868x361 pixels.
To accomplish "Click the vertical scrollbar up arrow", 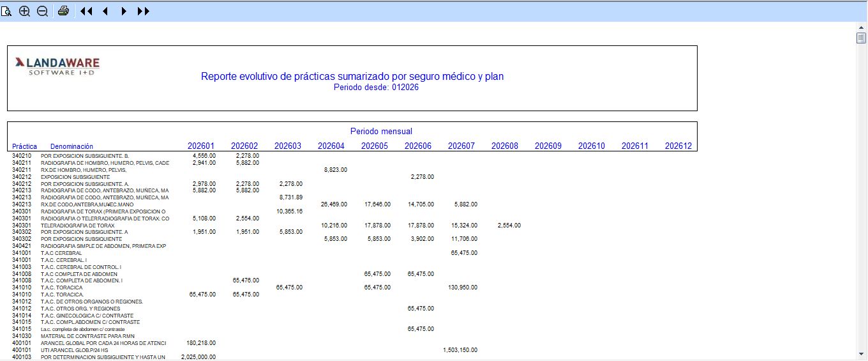I will [x=861, y=27].
